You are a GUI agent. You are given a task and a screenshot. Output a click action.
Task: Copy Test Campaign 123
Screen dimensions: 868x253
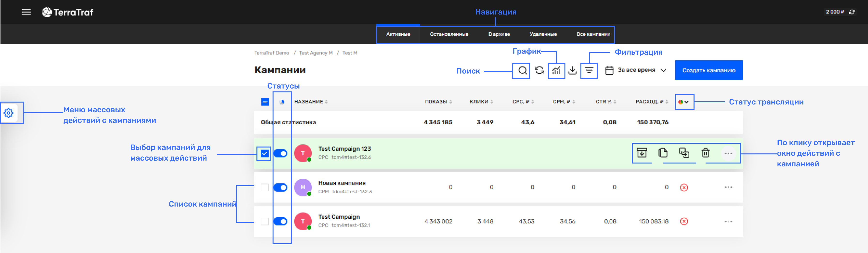coord(663,153)
